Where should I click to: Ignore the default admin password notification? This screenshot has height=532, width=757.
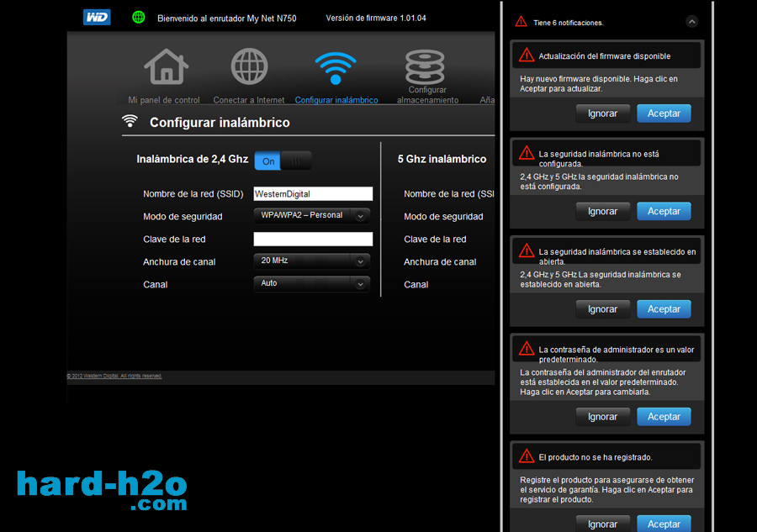pyautogui.click(x=602, y=417)
